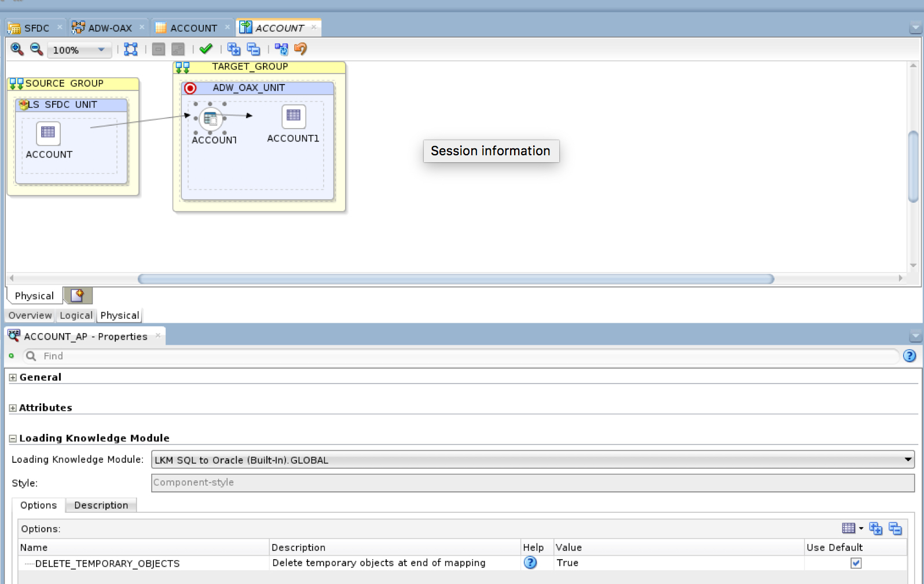Click the help icon beside Find field
The height and width of the screenshot is (584, 924).
pyautogui.click(x=910, y=356)
